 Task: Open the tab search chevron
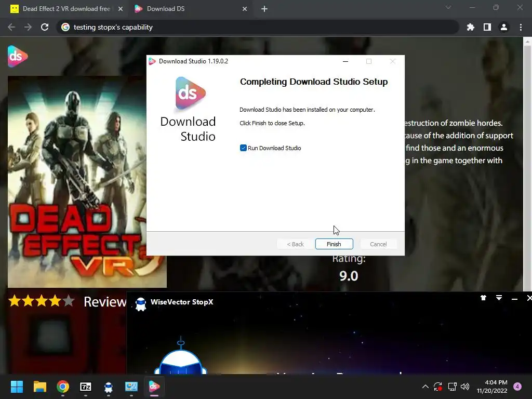[x=448, y=7]
